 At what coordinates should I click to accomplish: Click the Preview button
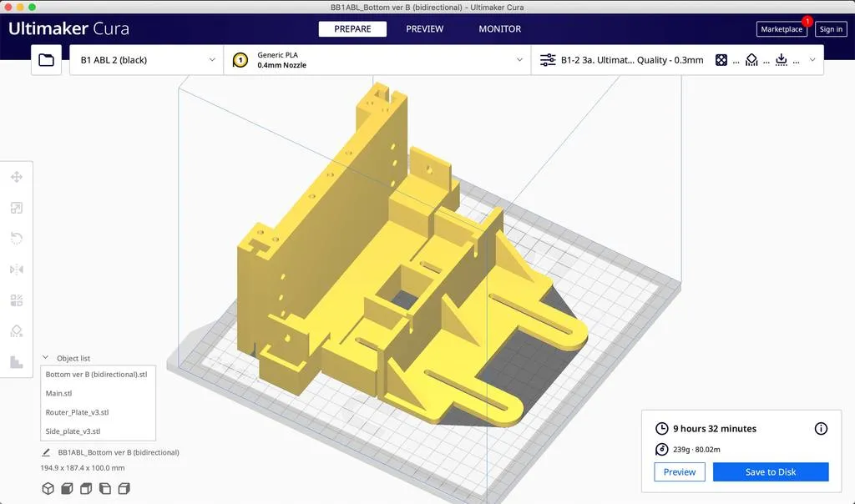680,471
